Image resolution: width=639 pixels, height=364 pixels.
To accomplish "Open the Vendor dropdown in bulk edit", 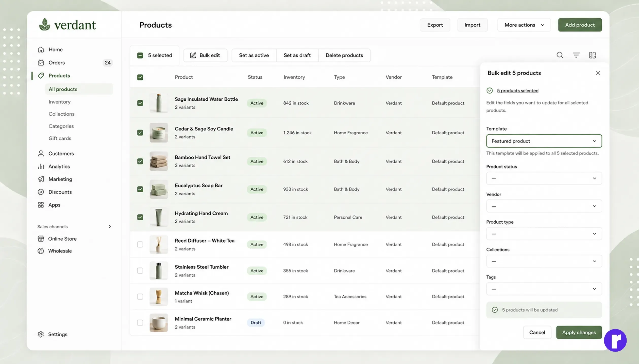I will coord(544,206).
